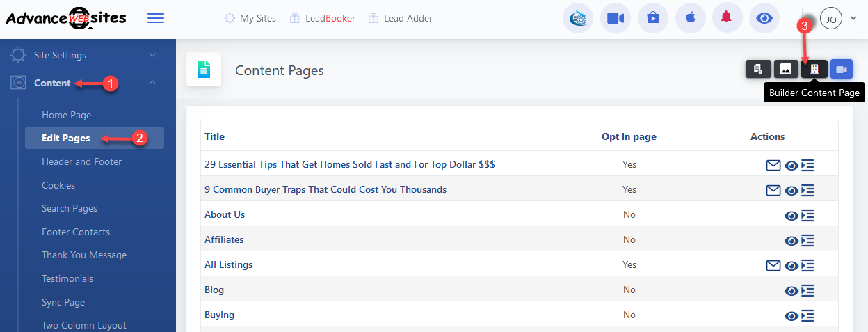Select Header and Footer in sidebar

click(81, 161)
